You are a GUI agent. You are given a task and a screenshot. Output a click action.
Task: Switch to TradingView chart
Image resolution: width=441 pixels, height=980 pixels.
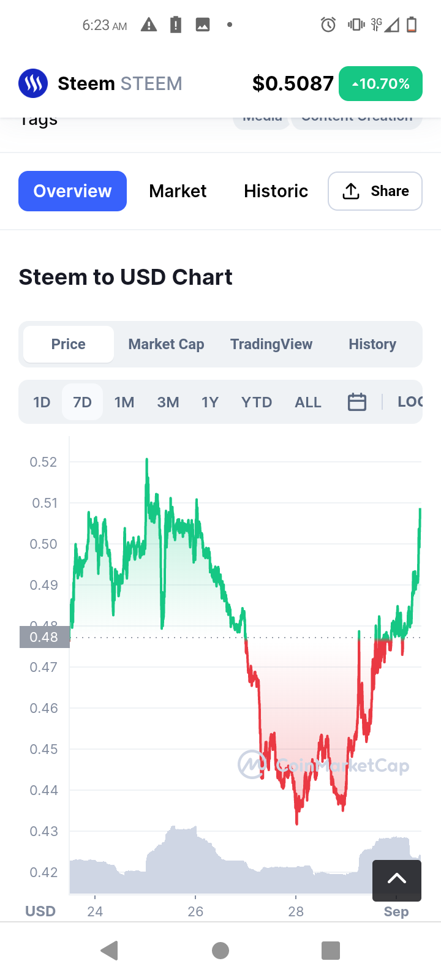pyautogui.click(x=271, y=344)
